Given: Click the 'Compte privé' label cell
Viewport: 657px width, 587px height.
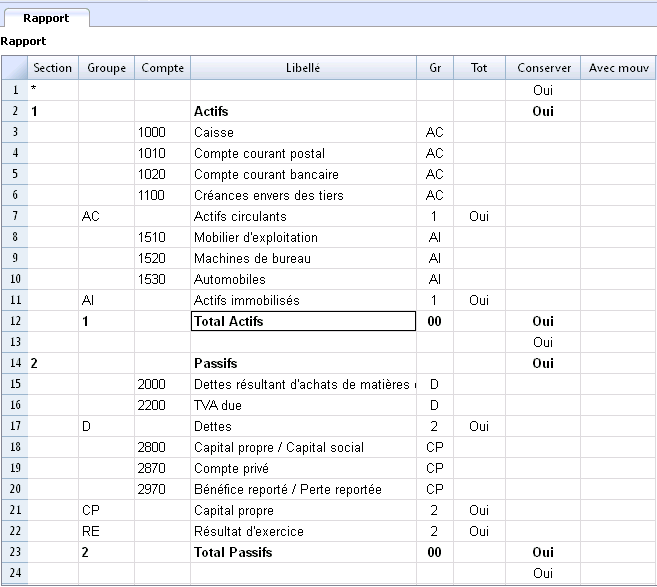Looking at the screenshot, I should tap(303, 468).
